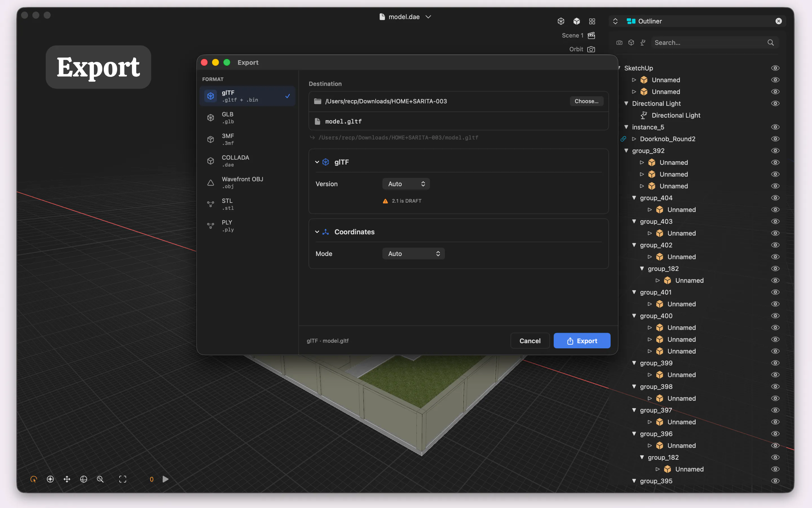Hide group_401 with its eye icon

(x=775, y=292)
